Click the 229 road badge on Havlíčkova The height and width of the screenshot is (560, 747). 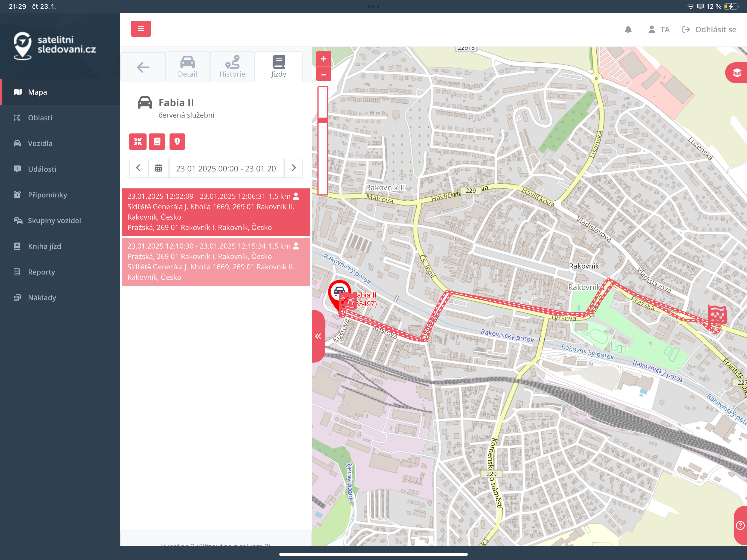pyautogui.click(x=470, y=191)
